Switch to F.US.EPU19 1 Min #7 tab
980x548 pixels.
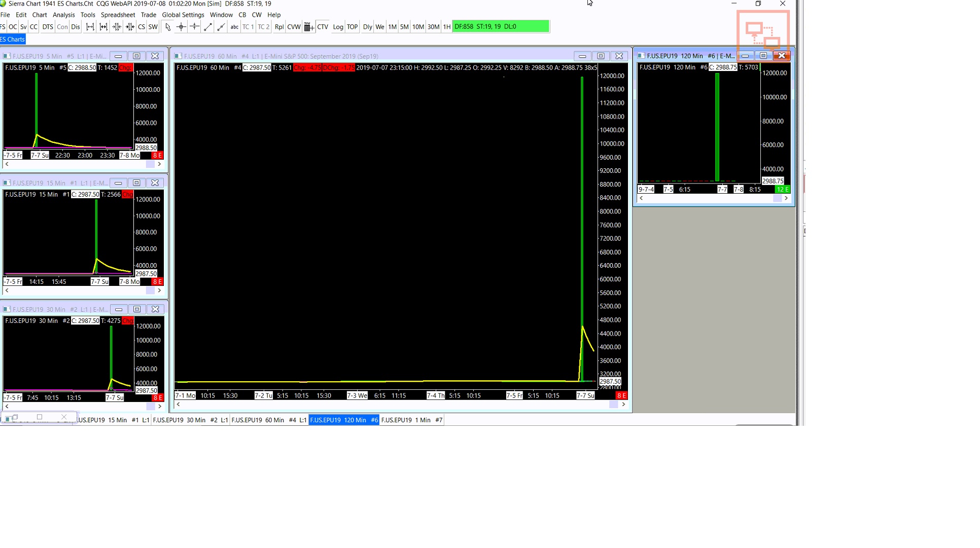point(411,420)
